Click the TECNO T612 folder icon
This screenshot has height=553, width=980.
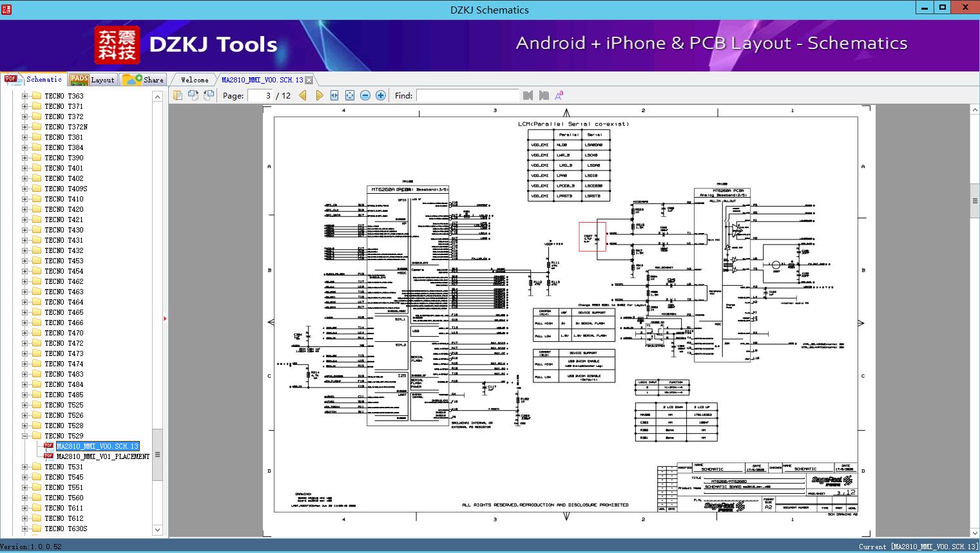(36, 518)
